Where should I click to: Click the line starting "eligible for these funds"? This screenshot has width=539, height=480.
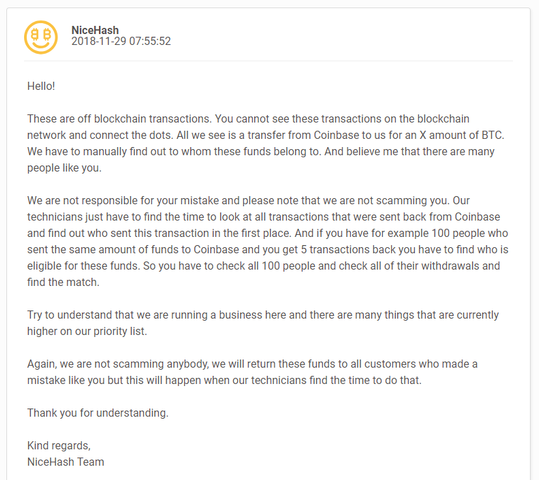point(264,266)
